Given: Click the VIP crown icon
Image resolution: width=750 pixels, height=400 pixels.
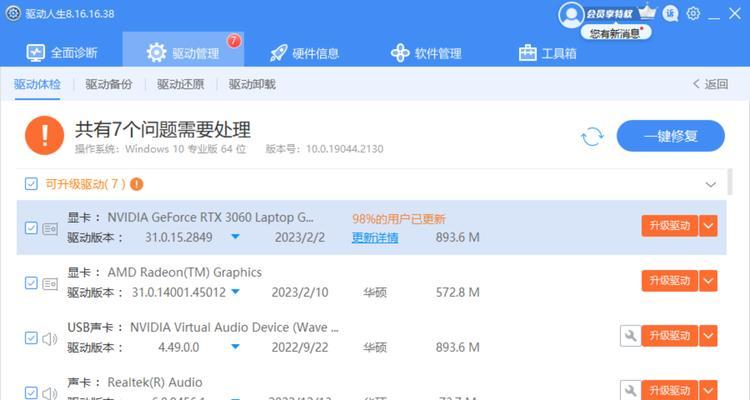Looking at the screenshot, I should pos(647,11).
